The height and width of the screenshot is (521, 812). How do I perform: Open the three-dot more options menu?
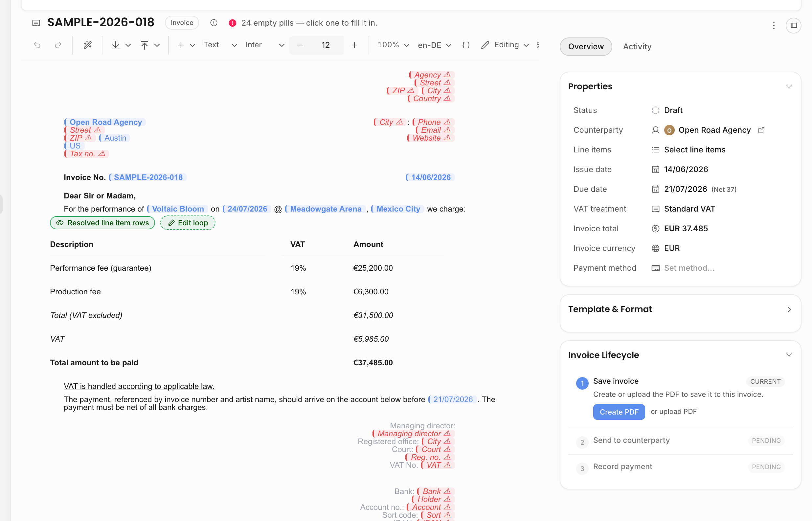pos(774,25)
